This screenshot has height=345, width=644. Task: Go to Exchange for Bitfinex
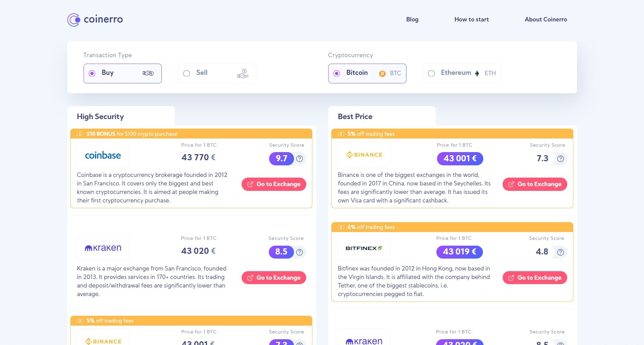click(x=535, y=278)
